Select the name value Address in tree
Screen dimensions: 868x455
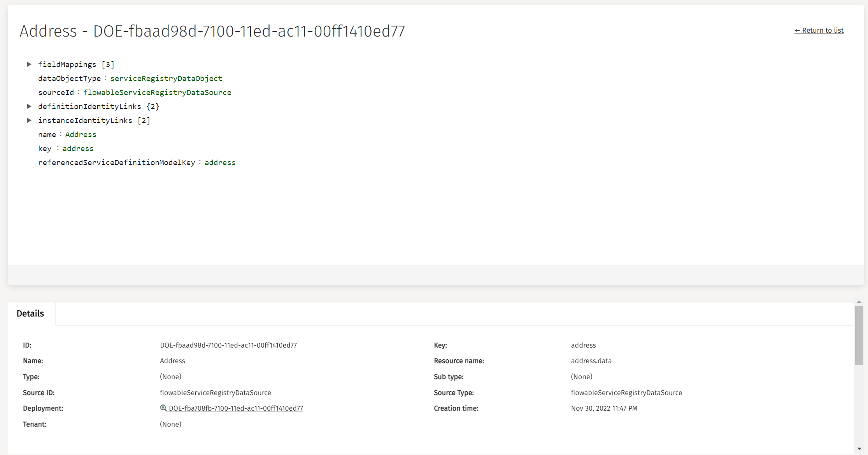click(81, 134)
